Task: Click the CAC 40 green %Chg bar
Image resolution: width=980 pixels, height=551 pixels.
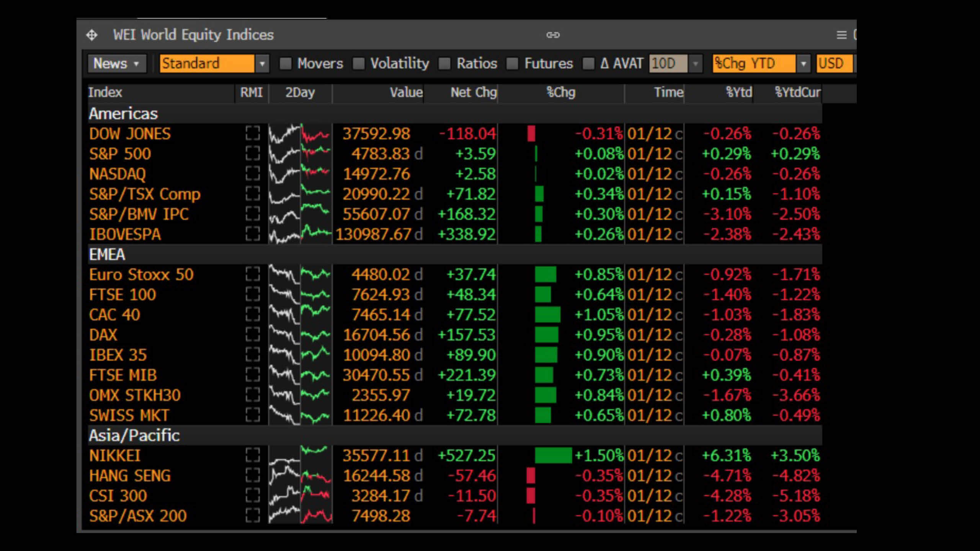Action: tap(548, 315)
